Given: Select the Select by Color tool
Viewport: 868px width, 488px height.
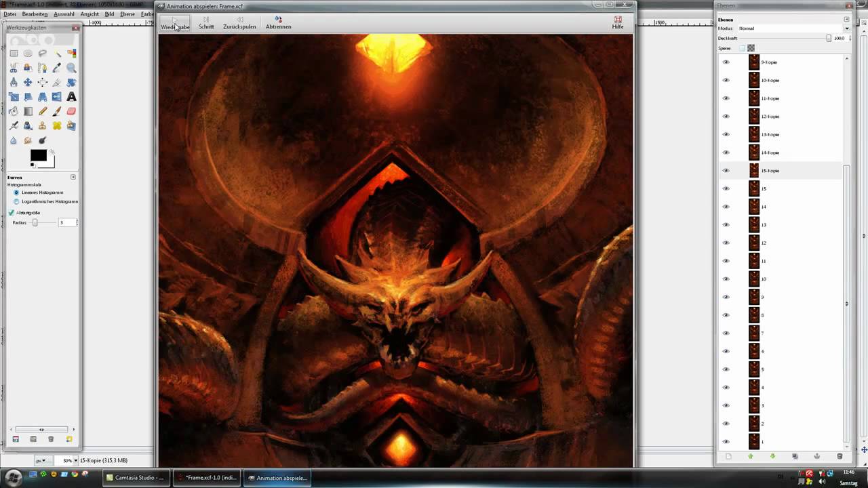Looking at the screenshot, I should click(71, 54).
